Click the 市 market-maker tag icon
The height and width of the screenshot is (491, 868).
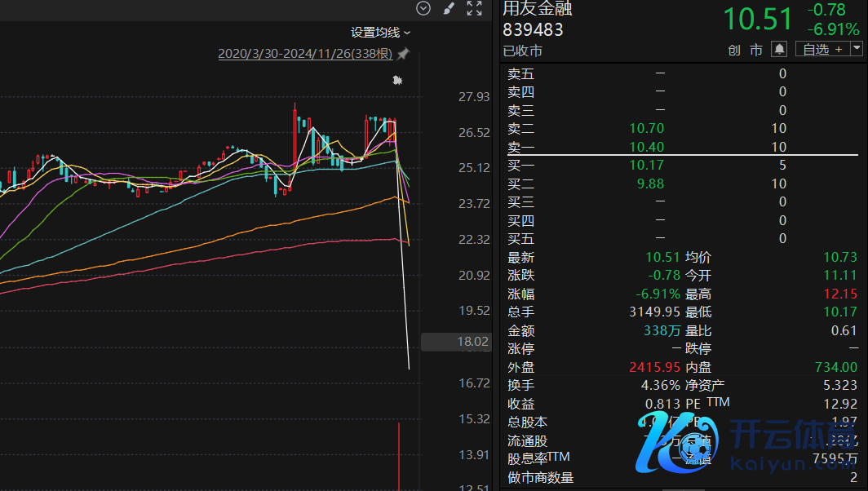[x=756, y=50]
